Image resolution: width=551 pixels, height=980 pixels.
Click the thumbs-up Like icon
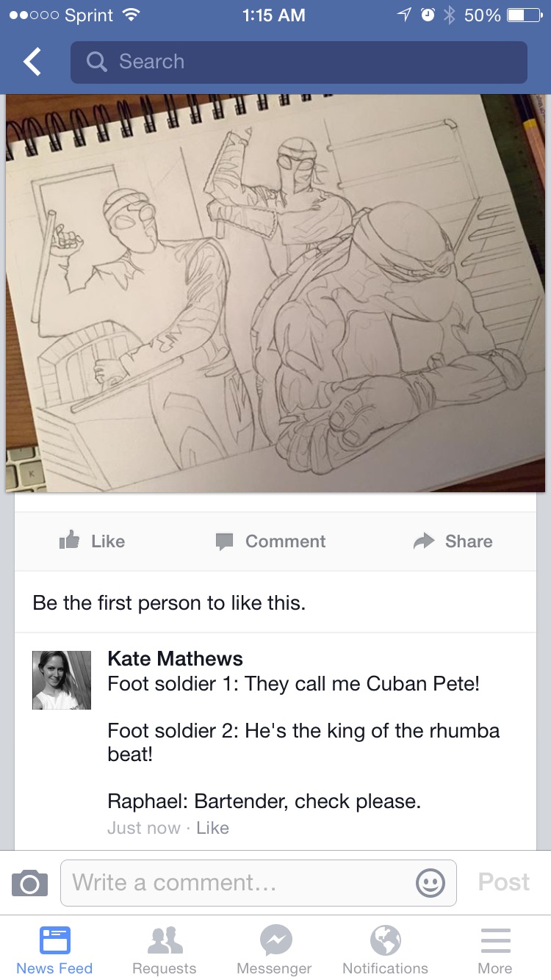click(69, 541)
